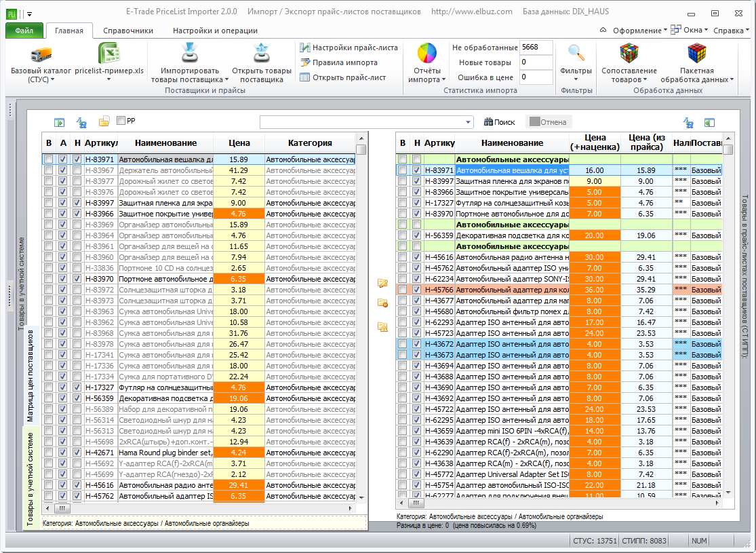Click the Не обработанные field value 5668
Image resolution: width=756 pixels, height=553 pixels.
[536, 47]
